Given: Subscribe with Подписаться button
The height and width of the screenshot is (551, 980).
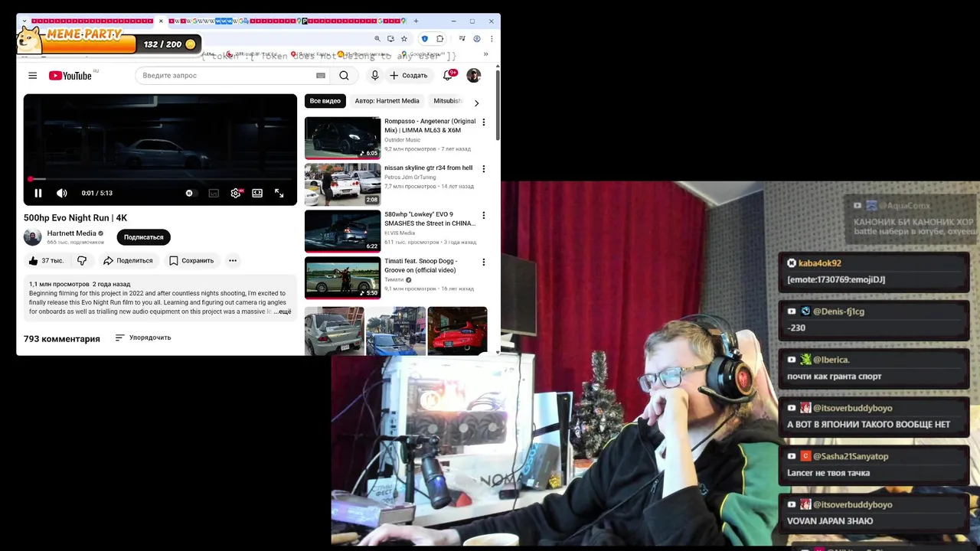Looking at the screenshot, I should point(143,237).
